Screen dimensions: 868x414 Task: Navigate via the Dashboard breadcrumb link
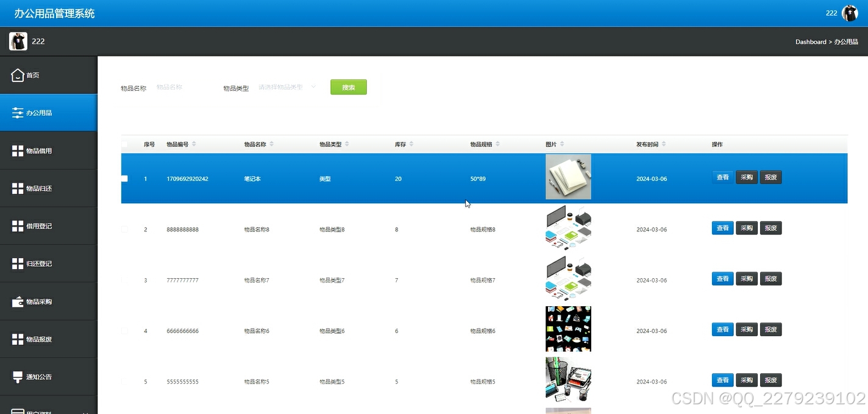pos(811,41)
